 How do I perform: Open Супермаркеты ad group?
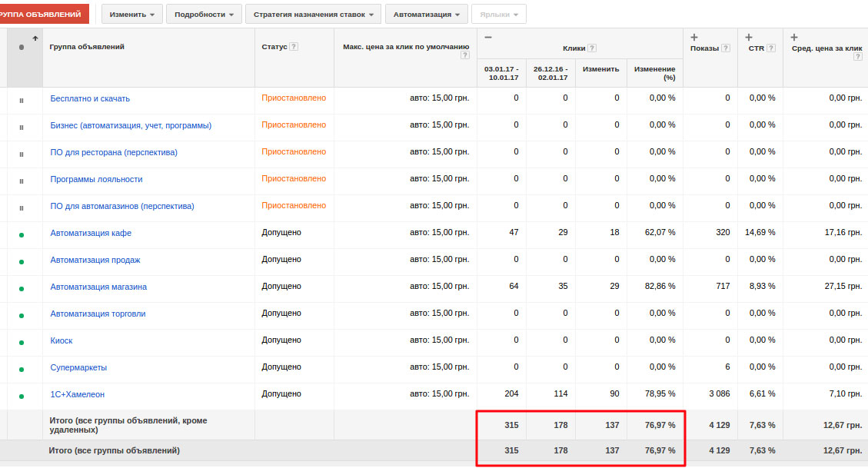78,367
